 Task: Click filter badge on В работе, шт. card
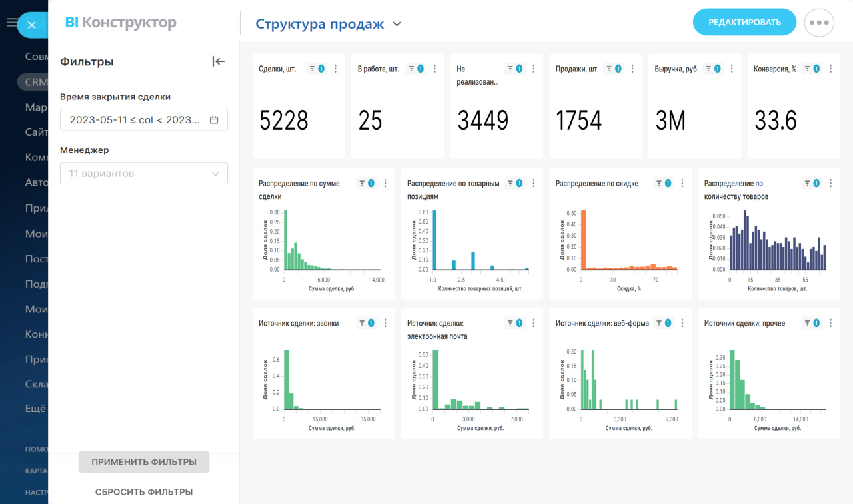pyautogui.click(x=416, y=69)
